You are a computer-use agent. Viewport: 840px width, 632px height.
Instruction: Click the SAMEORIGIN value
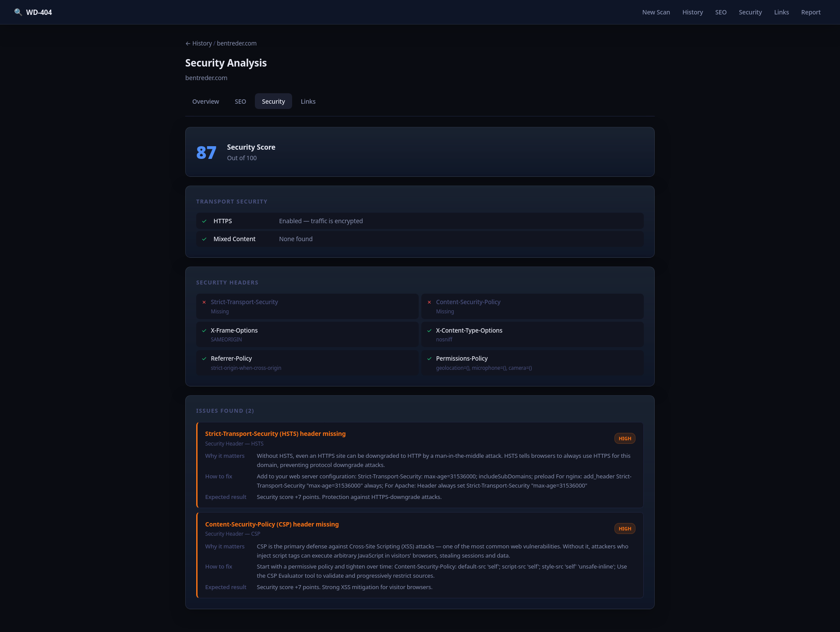click(226, 340)
